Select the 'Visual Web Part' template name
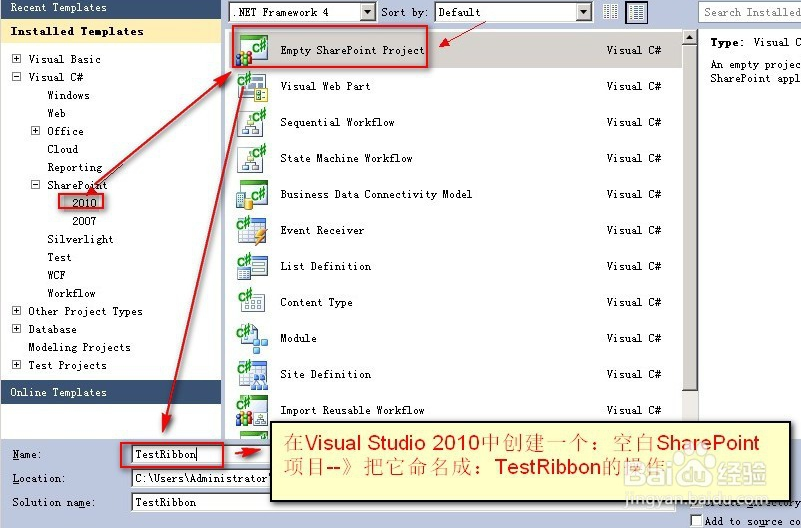Screen dimensions: 801x528 [x=325, y=86]
